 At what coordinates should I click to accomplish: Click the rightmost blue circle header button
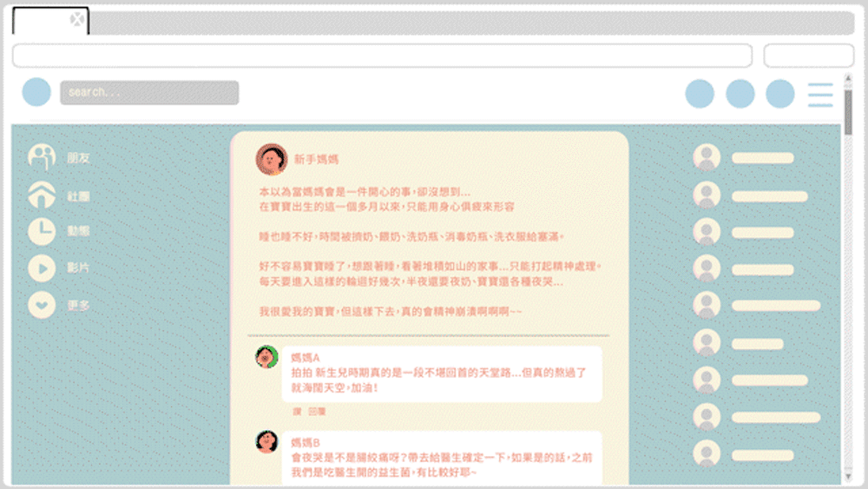780,94
